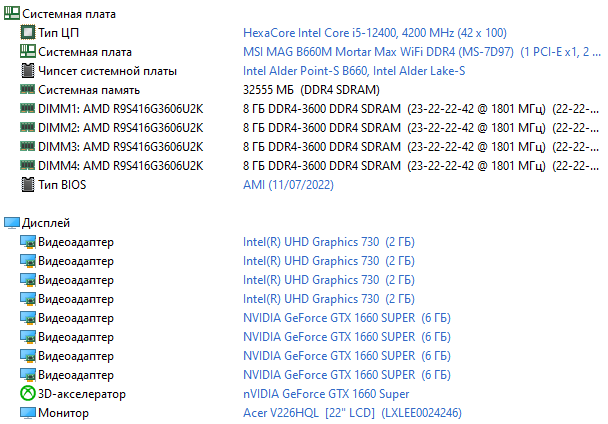The height and width of the screenshot is (424, 608).
Task: Click the Тип ЦП processor icon
Action: 28,33
